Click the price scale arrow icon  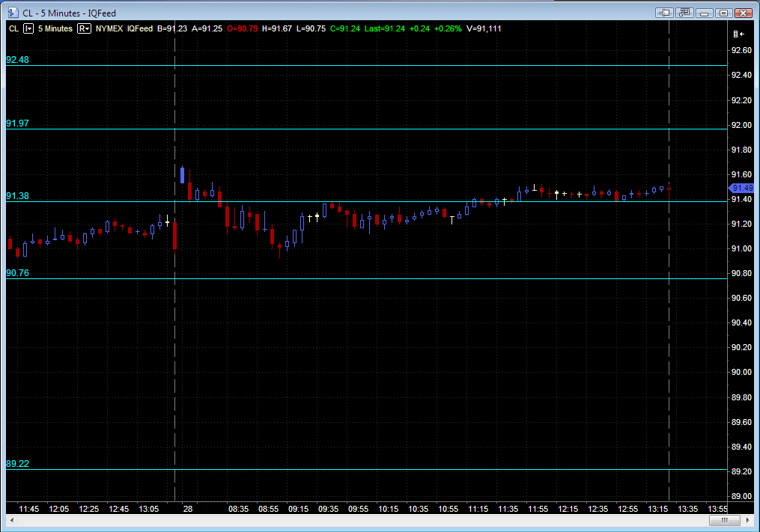coord(739,34)
